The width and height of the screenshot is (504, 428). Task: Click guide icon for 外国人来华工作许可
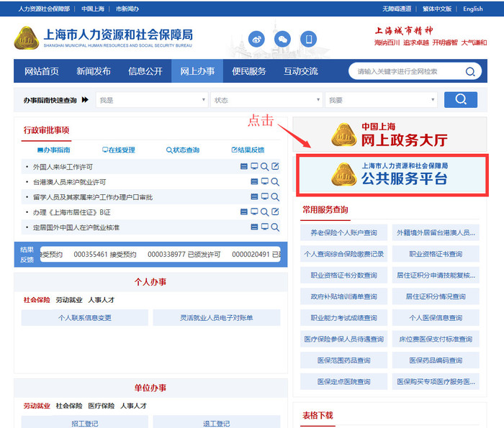coord(244,166)
